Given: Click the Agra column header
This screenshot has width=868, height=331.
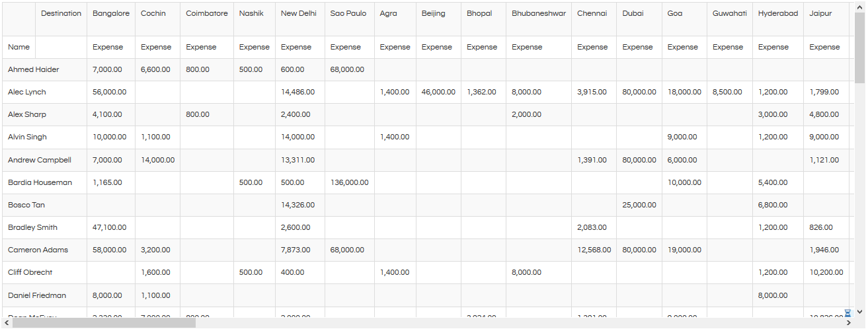Looking at the screenshot, I should (395, 19).
